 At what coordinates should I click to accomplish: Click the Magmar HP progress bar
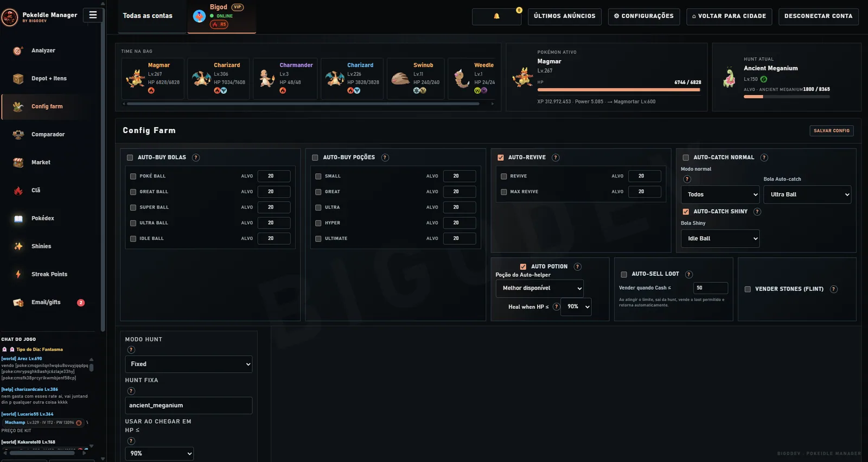(619, 90)
